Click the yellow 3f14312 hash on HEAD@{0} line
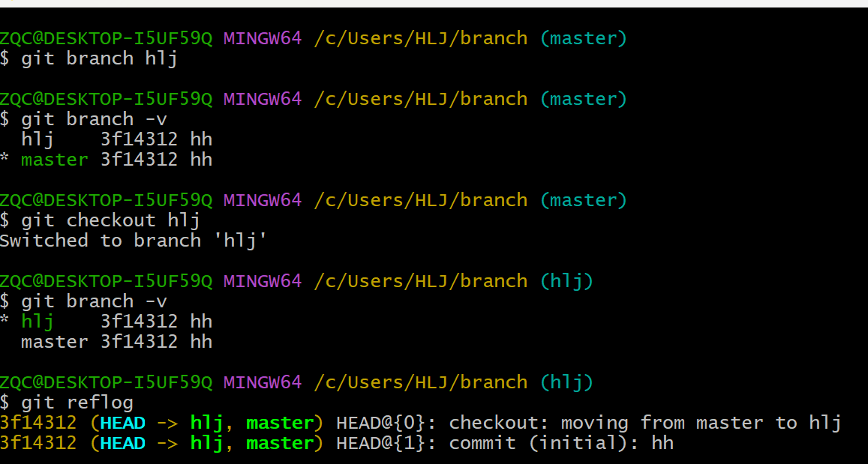 [x=38, y=423]
